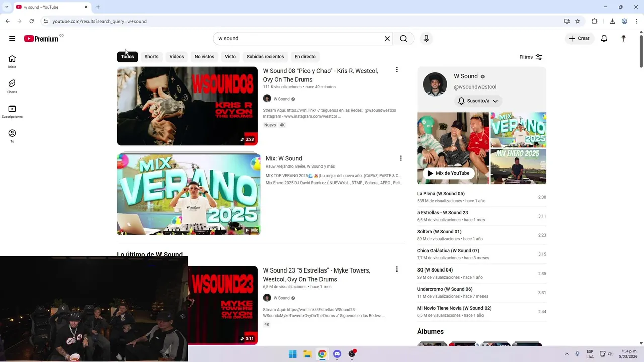Select the Shorts filter chip
The height and width of the screenshot is (362, 644).
(x=151, y=57)
